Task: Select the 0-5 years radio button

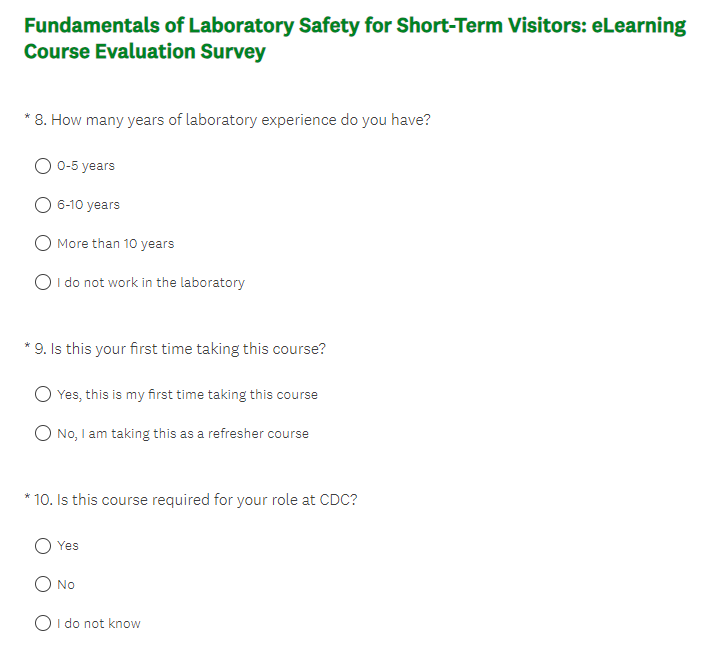Action: point(43,166)
